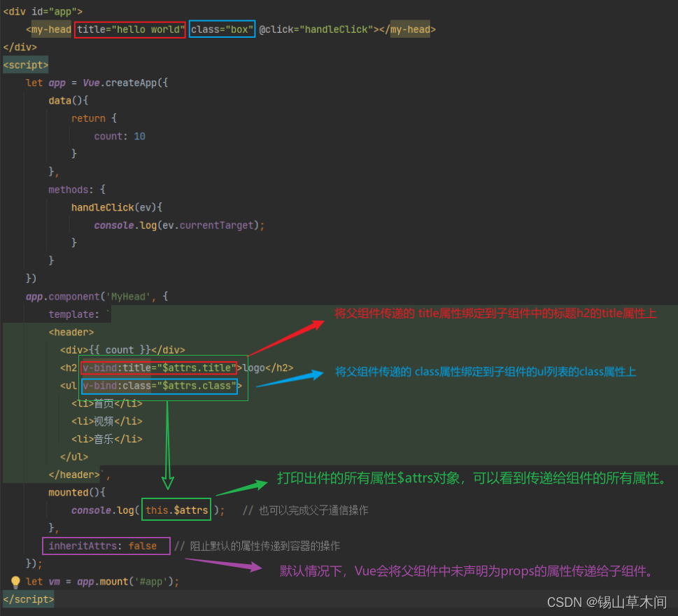Viewport: 678px width, 616px height.
Task: Click the v-bind:class="$attrs.class" binding
Action: [160, 386]
